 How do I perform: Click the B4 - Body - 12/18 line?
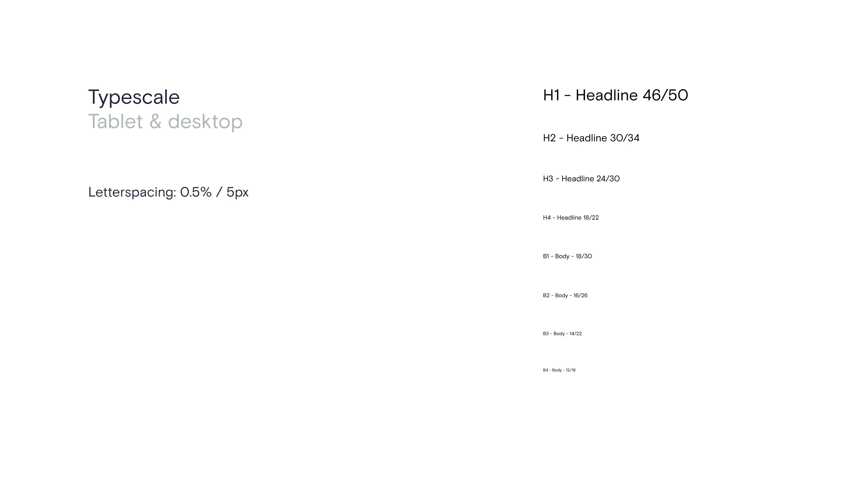point(559,370)
